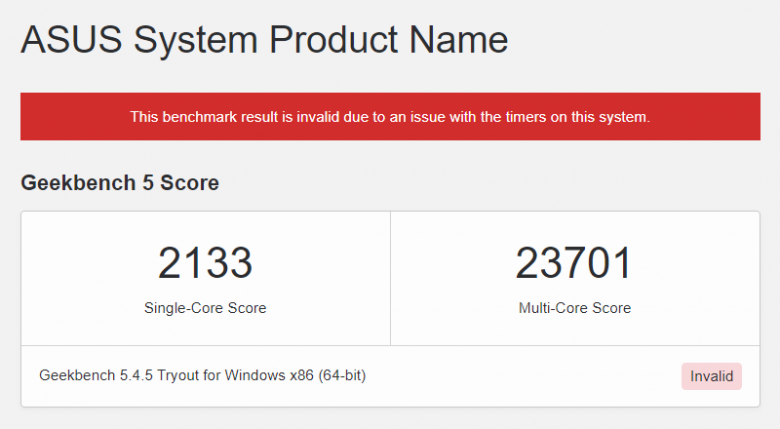The height and width of the screenshot is (429, 780).
Task: Click the Multi-Core Score label
Action: [575, 308]
